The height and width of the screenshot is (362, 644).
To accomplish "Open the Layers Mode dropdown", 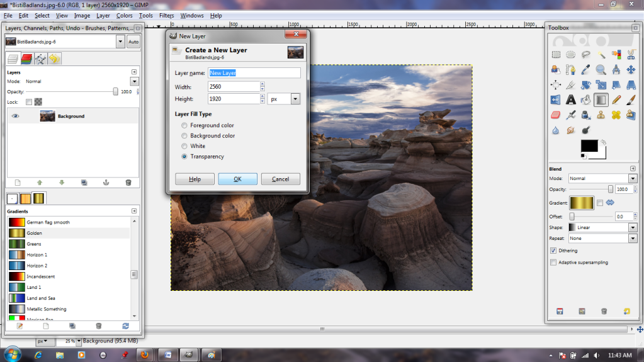I will [x=134, y=81].
